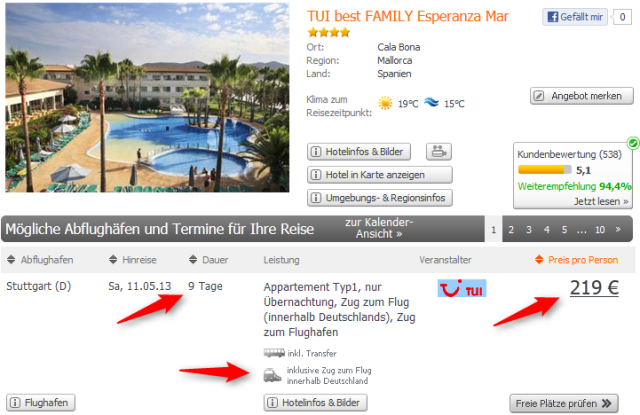Sort results by Abflughafen column
640x415 pixels.
(40, 260)
